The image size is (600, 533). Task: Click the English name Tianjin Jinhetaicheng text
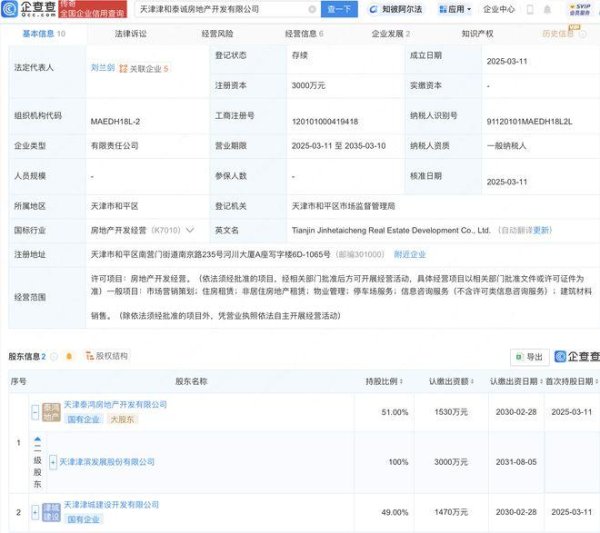[391, 230]
